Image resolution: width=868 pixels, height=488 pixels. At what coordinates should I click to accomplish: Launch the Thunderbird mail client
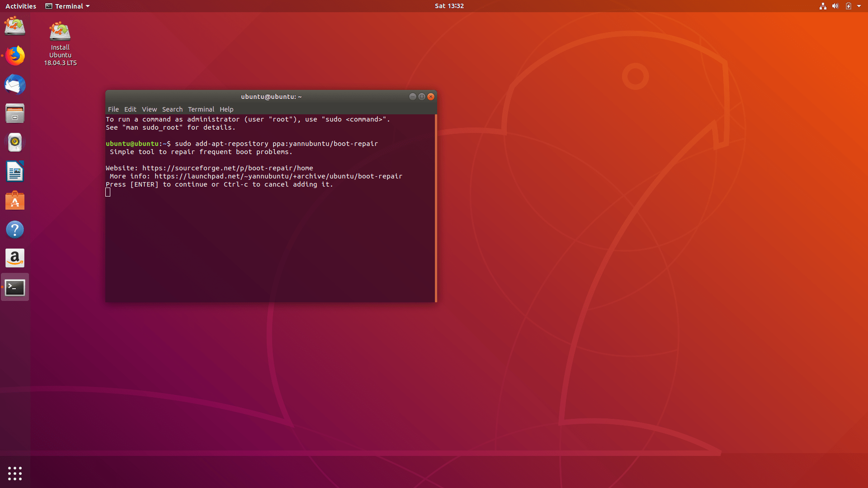click(x=15, y=84)
